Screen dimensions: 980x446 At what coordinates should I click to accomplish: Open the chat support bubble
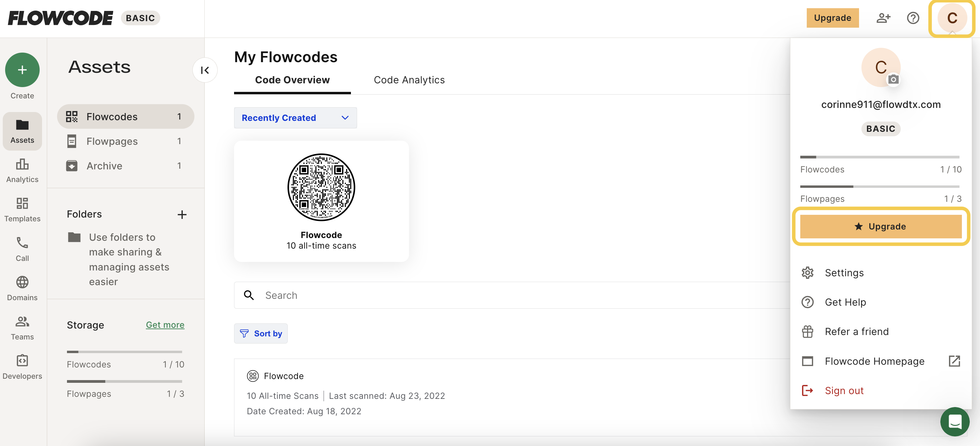(954, 422)
